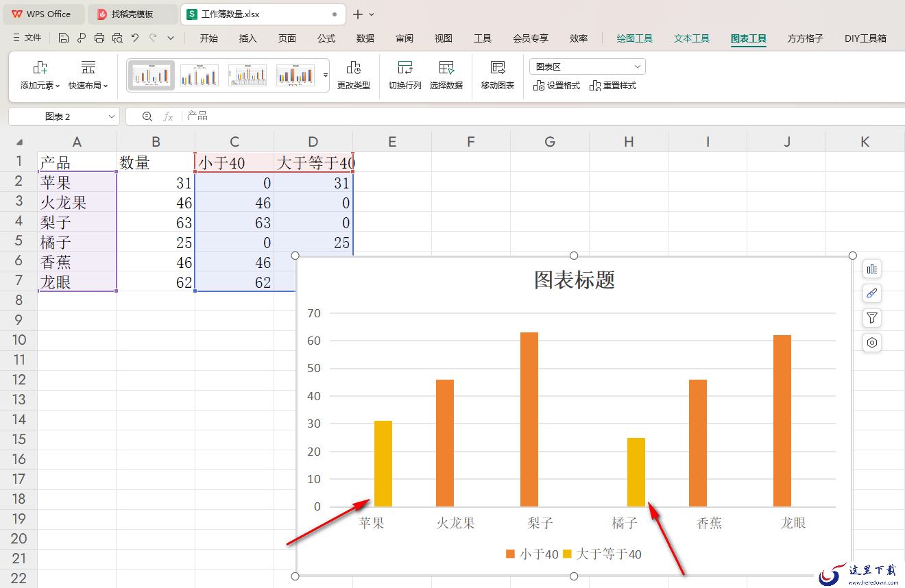Screen dimensions: 905x588
Task: Open the 快速布局 quick layout dropdown
Action: tap(88, 75)
